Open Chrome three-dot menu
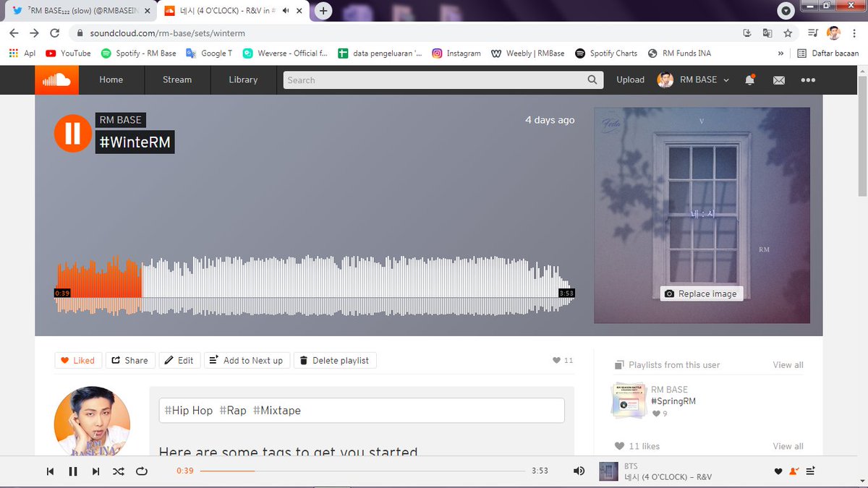Image resolution: width=868 pixels, height=488 pixels. click(854, 33)
